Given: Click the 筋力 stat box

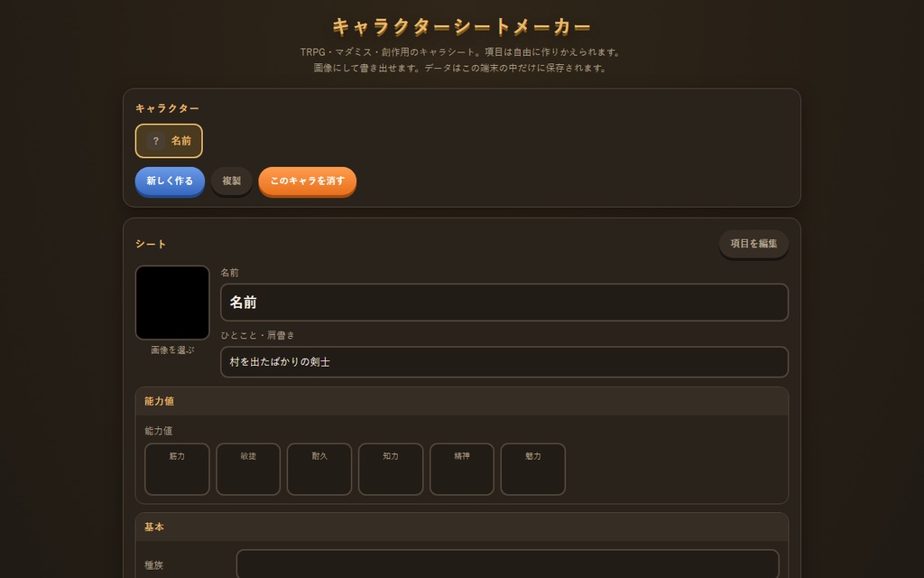Looking at the screenshot, I should (x=177, y=470).
